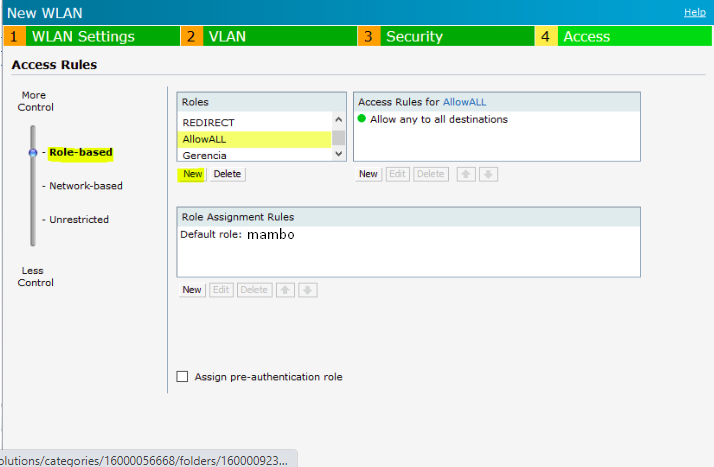Select the Network-based access control option
This screenshot has height=467, width=714.
86,186
